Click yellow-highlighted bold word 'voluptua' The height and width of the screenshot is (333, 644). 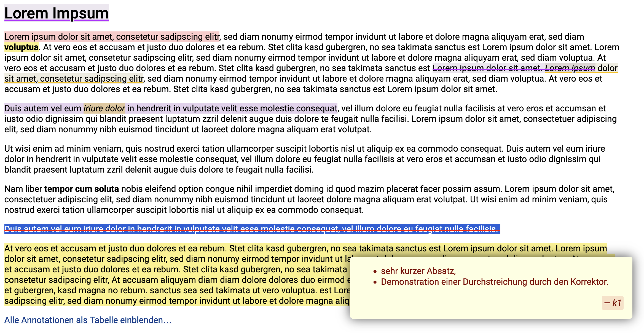[x=22, y=47]
